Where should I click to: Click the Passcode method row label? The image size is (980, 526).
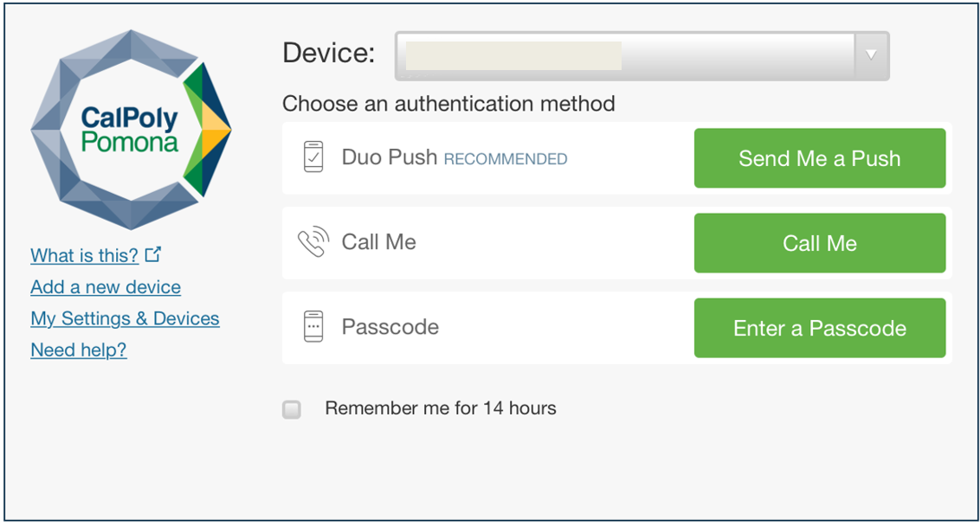390,327
